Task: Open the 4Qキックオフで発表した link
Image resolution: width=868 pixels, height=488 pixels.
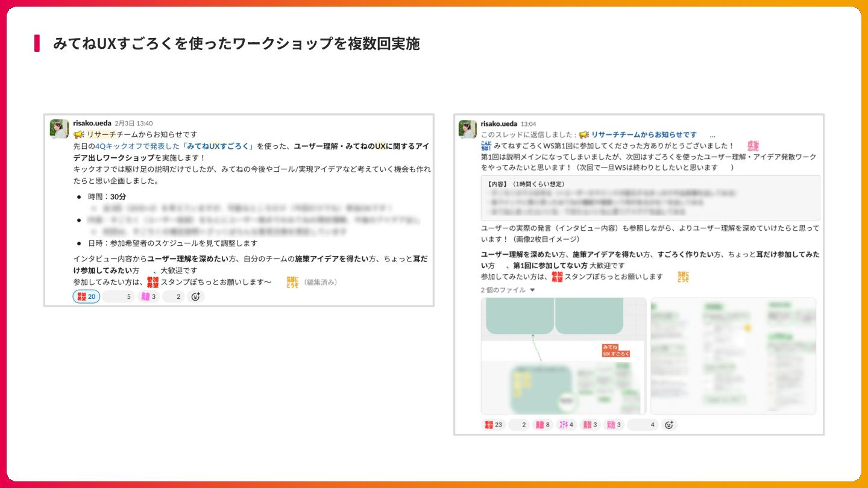Action: tap(138, 146)
